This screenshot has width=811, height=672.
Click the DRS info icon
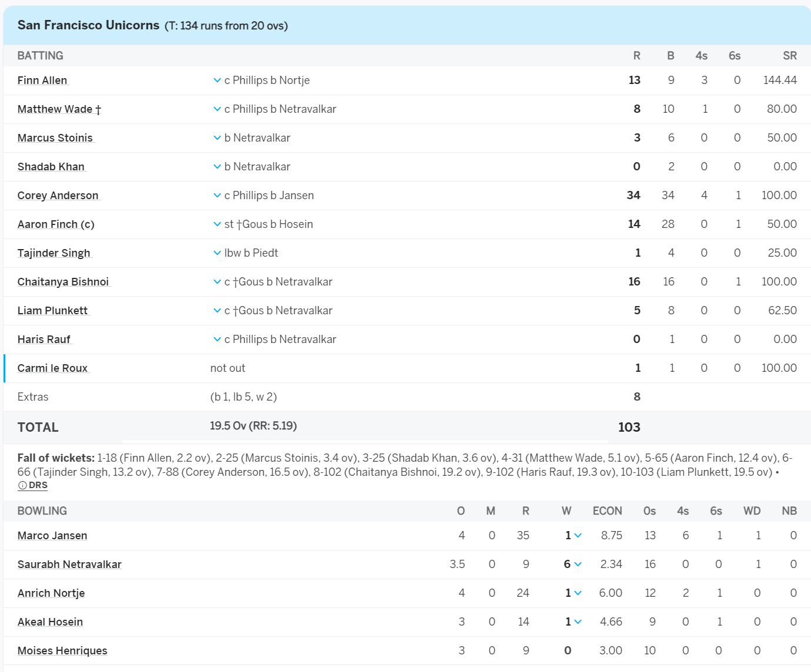[x=22, y=486]
